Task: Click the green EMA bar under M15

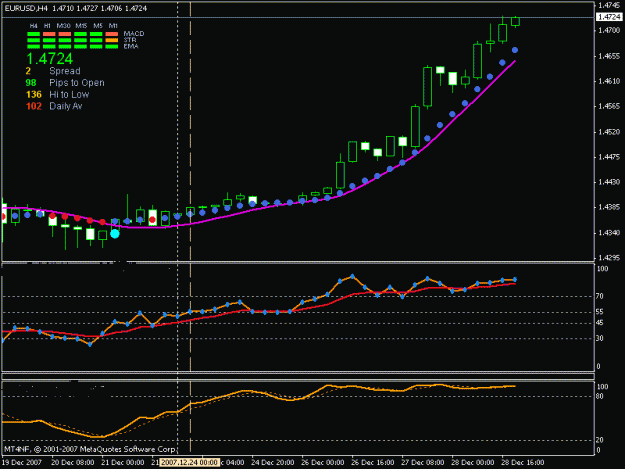Action: pyautogui.click(x=80, y=47)
